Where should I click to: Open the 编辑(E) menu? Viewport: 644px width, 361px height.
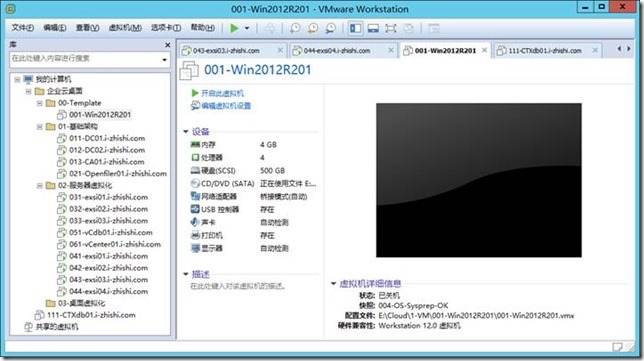point(55,28)
